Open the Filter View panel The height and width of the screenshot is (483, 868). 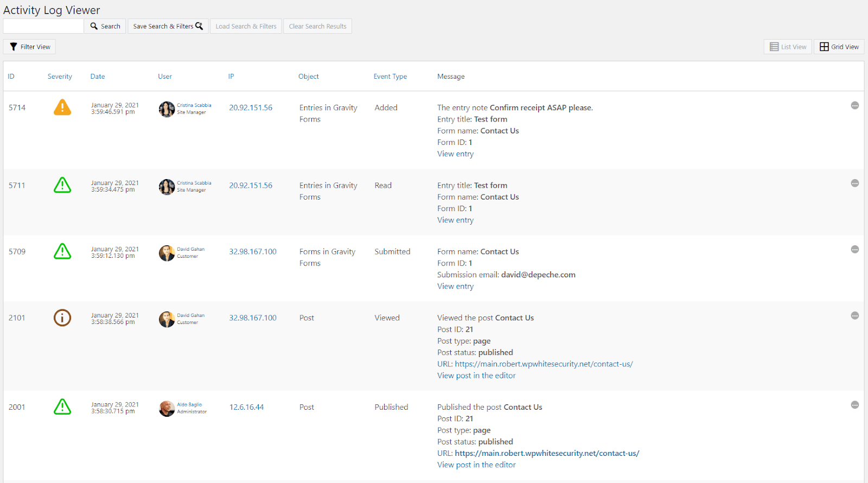(x=29, y=47)
